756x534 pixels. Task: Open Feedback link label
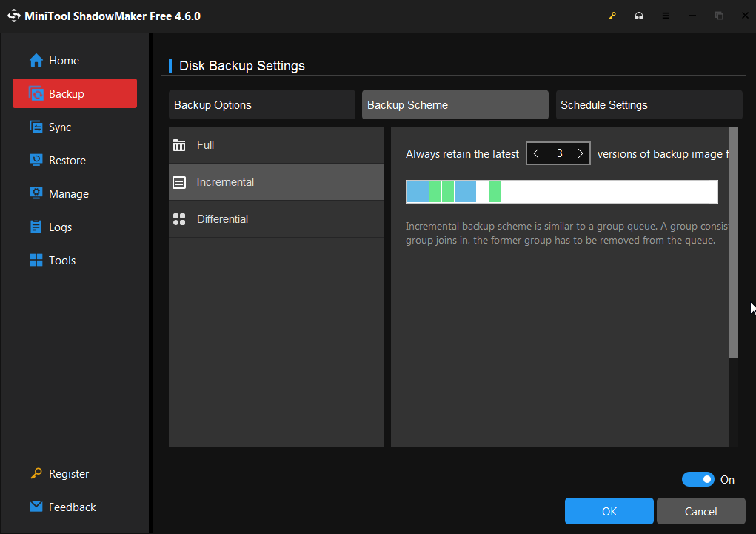click(73, 507)
